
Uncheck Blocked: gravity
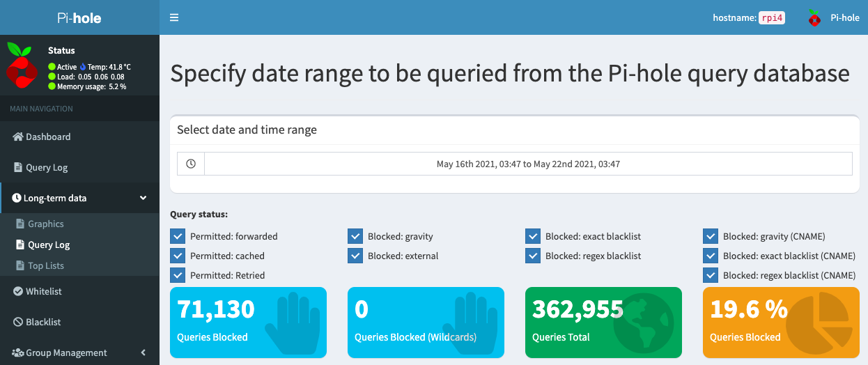tap(355, 236)
